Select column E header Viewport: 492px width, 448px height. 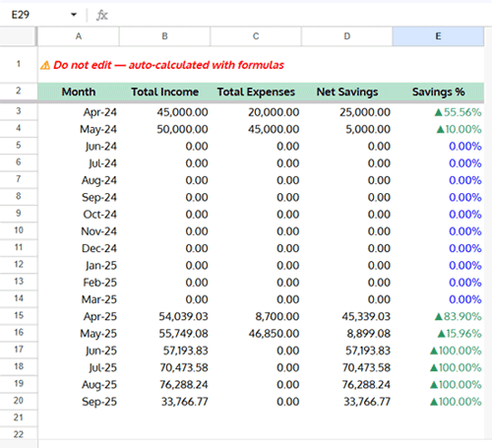coord(438,36)
